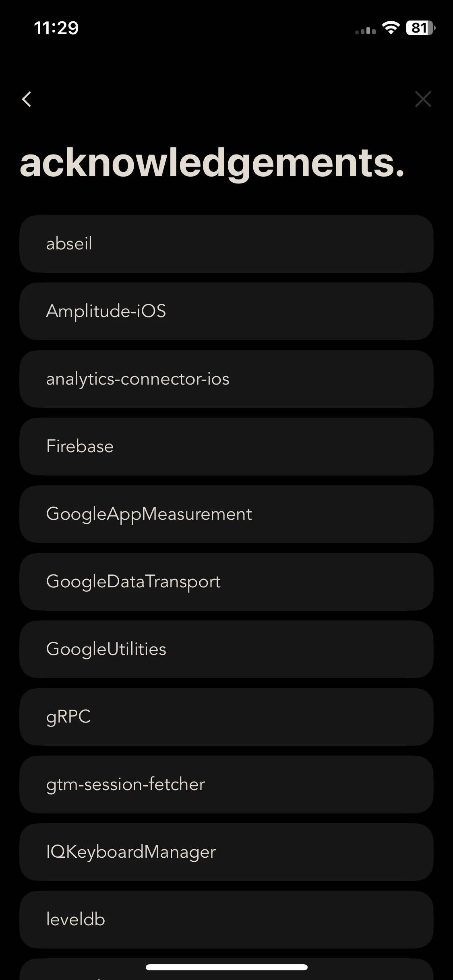Open the leveldb license entry
The image size is (453, 980).
coord(226,920)
